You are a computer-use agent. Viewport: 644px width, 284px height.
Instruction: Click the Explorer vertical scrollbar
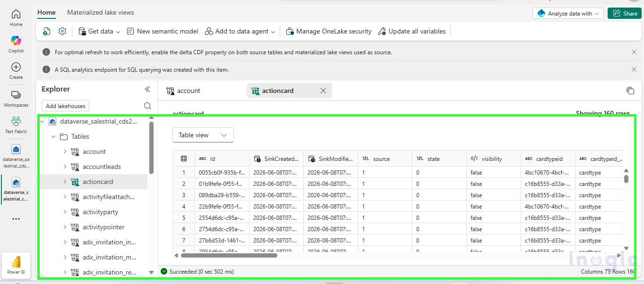(151, 148)
